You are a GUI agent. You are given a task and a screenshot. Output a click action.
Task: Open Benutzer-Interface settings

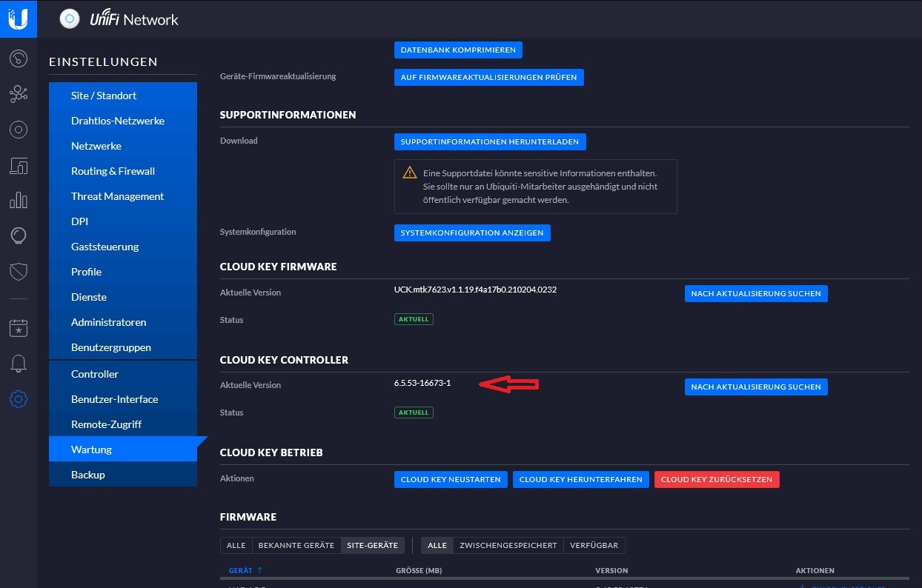(x=123, y=399)
